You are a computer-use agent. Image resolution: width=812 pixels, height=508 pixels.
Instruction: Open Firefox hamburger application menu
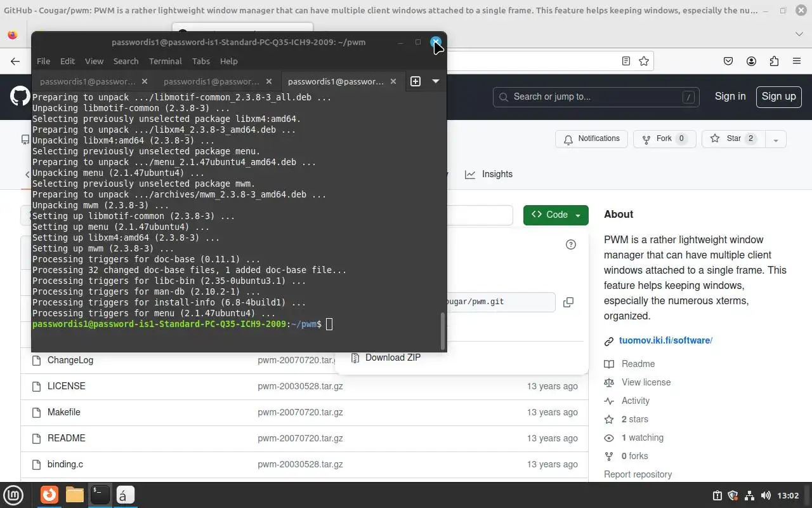coord(797,61)
